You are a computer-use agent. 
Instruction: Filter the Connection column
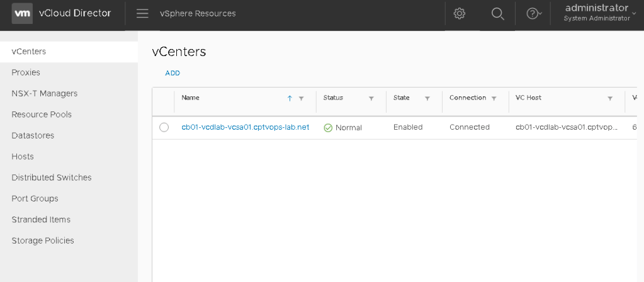tap(494, 99)
